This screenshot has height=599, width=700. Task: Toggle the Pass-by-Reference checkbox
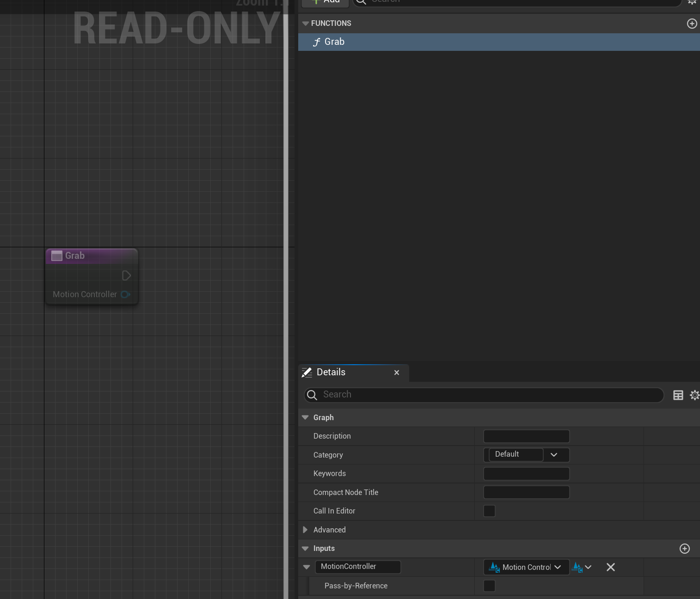click(489, 586)
